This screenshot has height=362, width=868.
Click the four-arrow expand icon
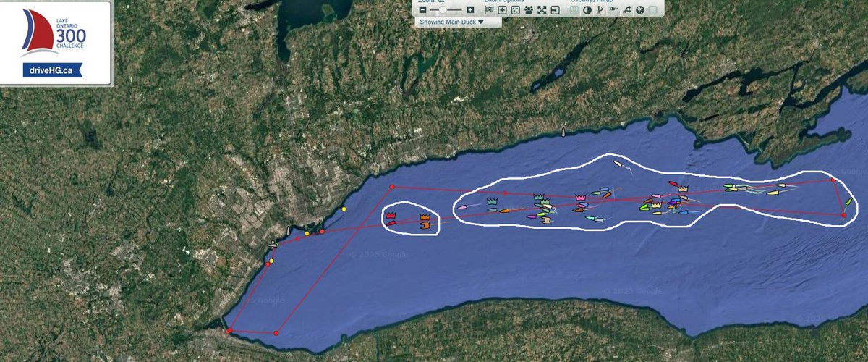[542, 10]
